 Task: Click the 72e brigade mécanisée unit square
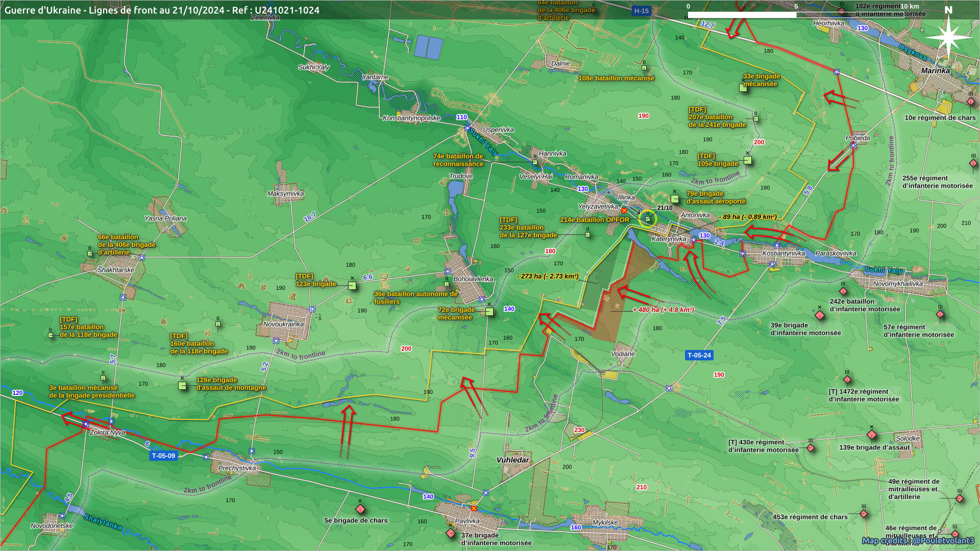tap(489, 311)
